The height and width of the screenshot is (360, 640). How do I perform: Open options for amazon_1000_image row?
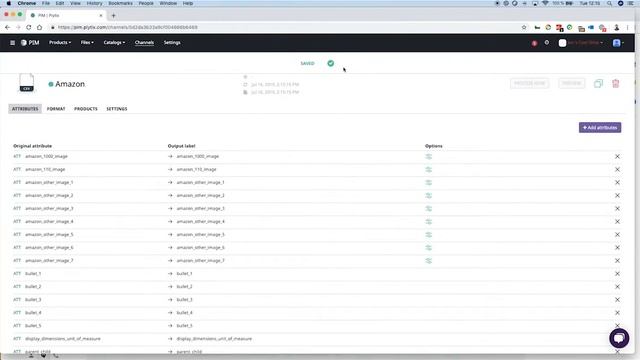pyautogui.click(x=429, y=156)
